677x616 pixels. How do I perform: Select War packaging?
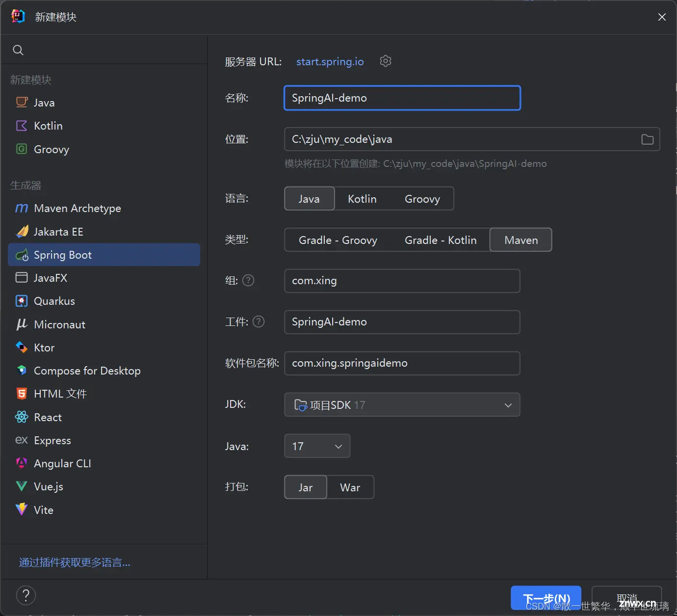coord(350,487)
